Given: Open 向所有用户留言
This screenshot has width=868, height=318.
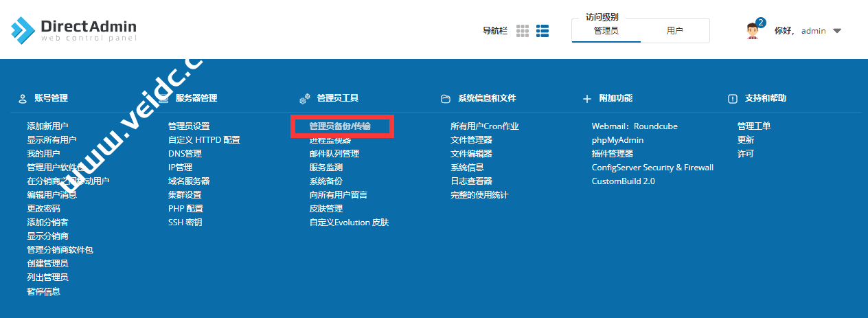Looking at the screenshot, I should [x=339, y=195].
